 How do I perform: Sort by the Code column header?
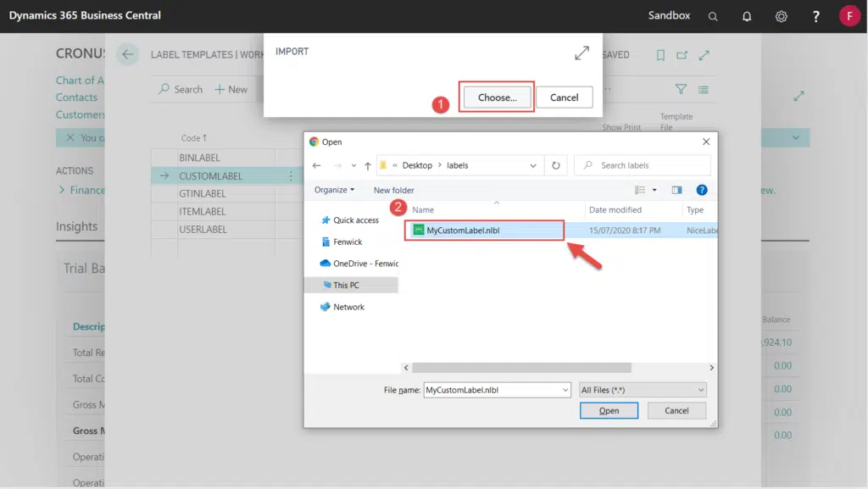[193, 138]
